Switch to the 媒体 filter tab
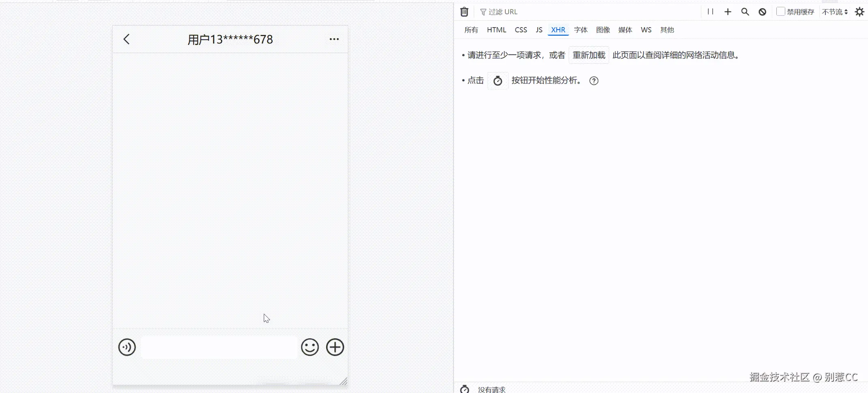The width and height of the screenshot is (868, 393). (x=625, y=30)
